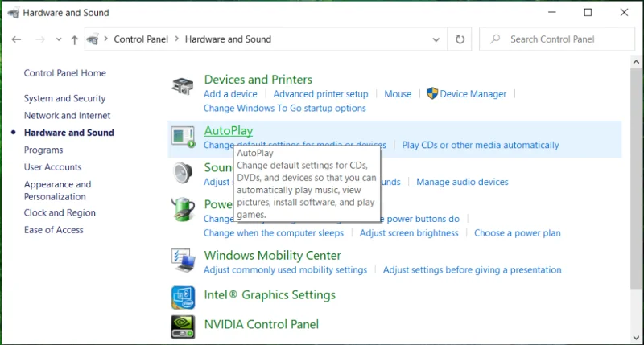Screen dimensions: 644x345
Task: Click Change Windows To Go startup options
Action: 285,109
